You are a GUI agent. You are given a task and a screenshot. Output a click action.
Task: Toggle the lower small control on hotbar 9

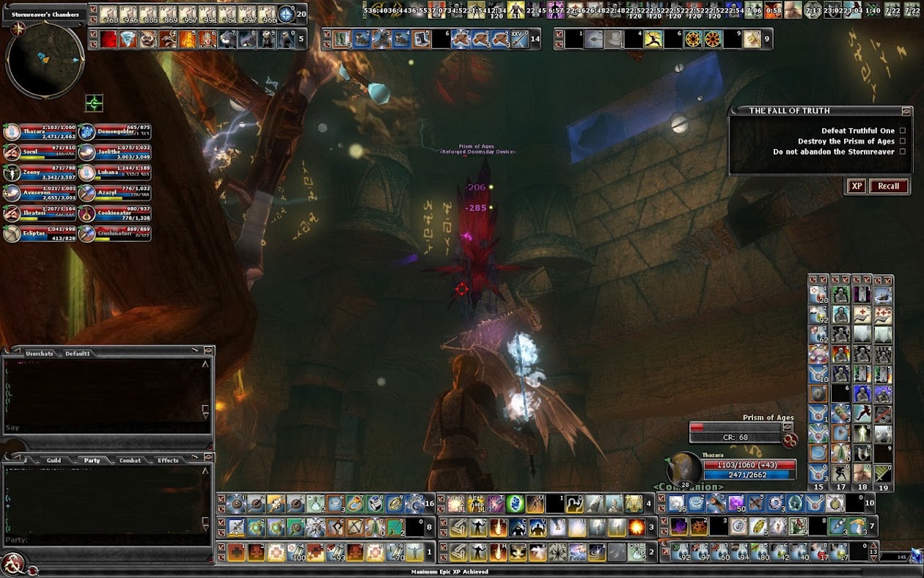tap(559, 44)
